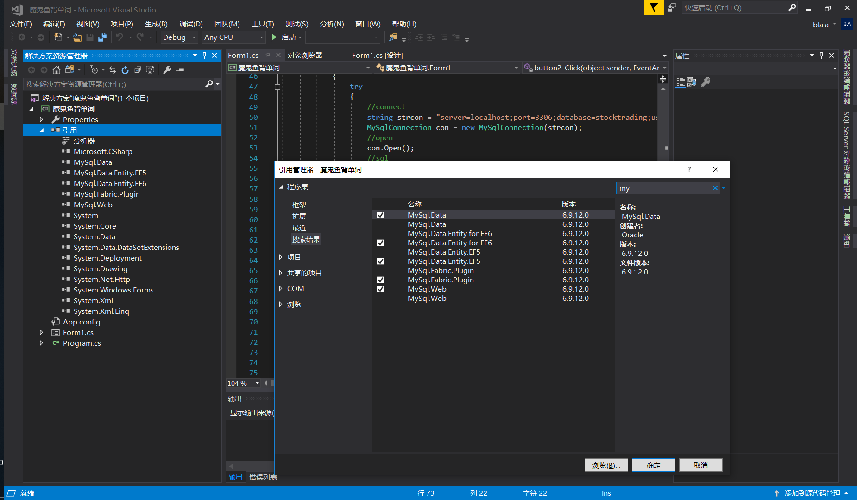
Task: Switch to the 对象浏览器 tab
Action: point(305,55)
